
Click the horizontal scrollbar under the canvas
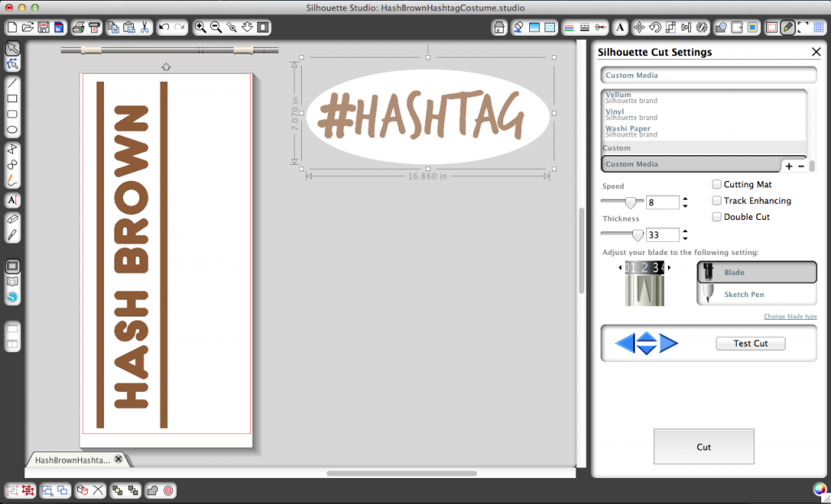402,473
